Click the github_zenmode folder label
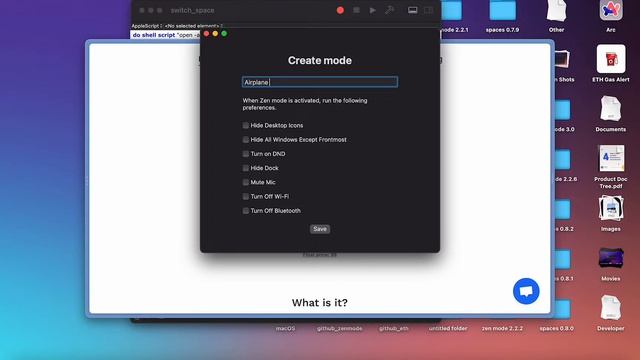Image resolution: width=640 pixels, height=360 pixels. pyautogui.click(x=340, y=328)
